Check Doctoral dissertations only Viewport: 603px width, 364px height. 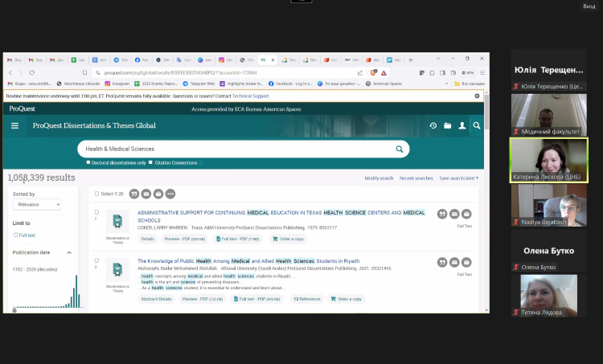[88, 162]
